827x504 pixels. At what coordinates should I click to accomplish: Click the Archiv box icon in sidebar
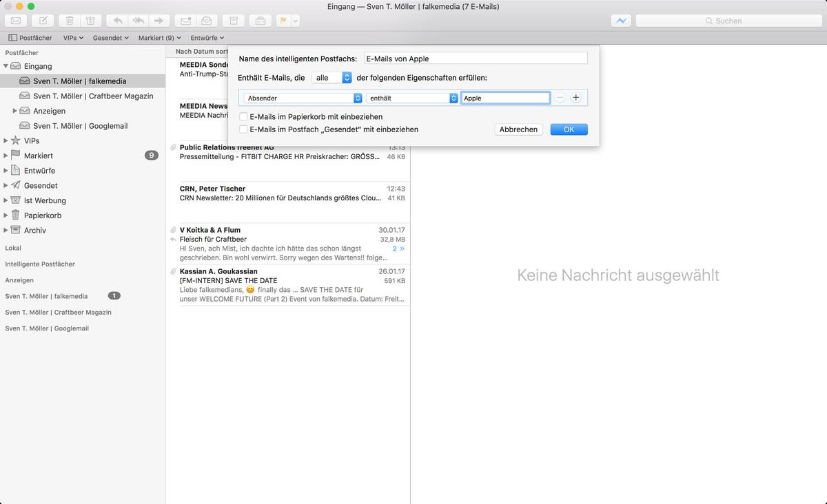16,231
